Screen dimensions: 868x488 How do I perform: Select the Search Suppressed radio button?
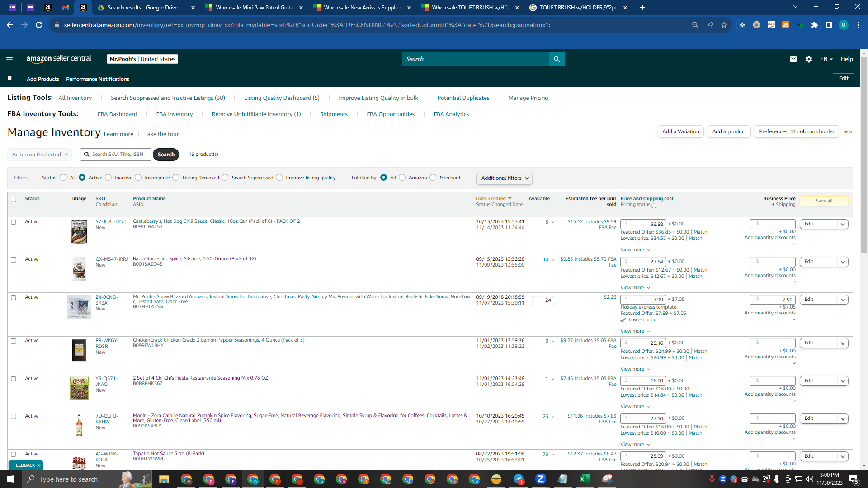pyautogui.click(x=225, y=178)
